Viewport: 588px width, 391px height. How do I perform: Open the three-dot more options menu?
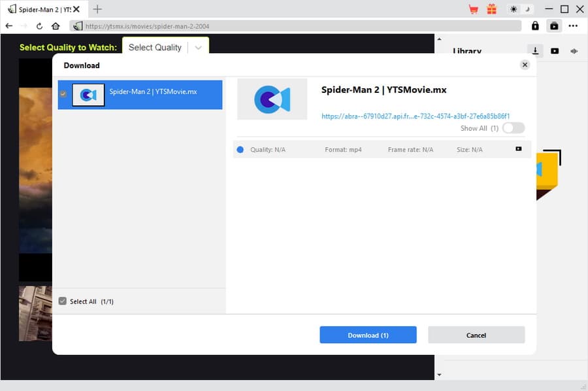point(573,26)
